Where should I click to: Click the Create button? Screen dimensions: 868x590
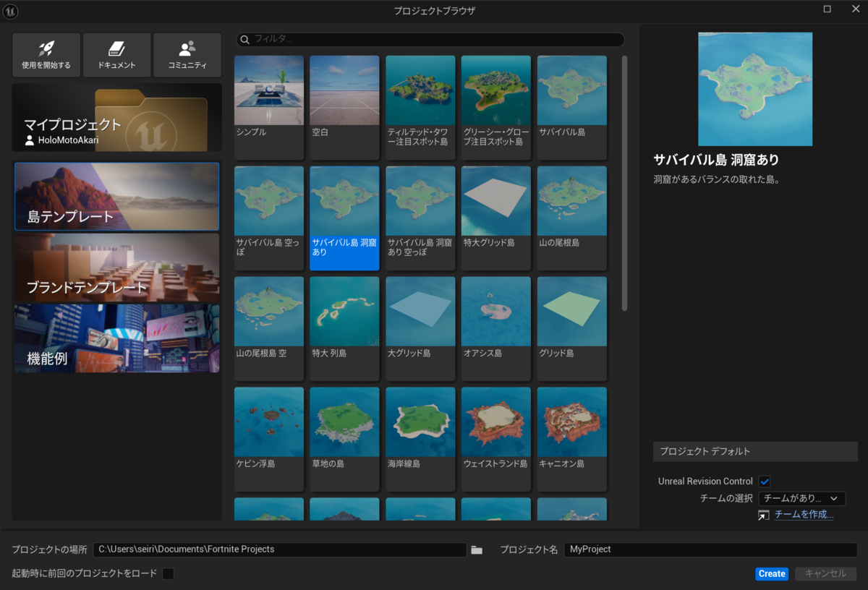click(772, 573)
